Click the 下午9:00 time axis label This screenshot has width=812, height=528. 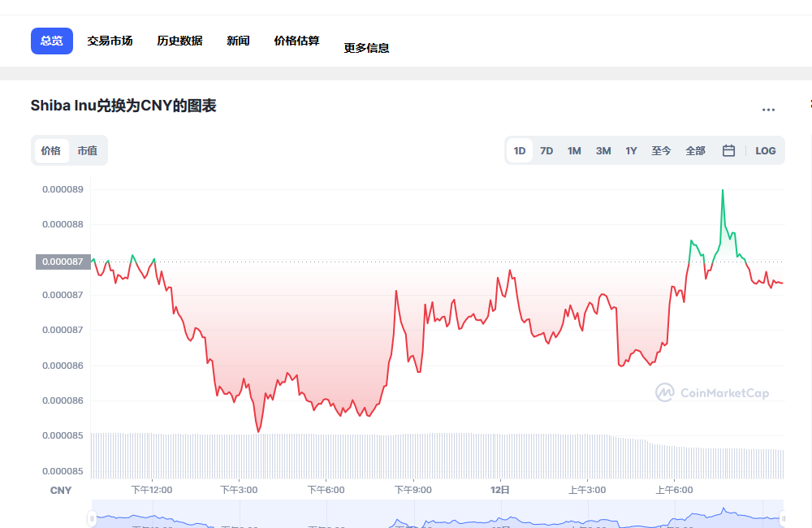pyautogui.click(x=412, y=490)
